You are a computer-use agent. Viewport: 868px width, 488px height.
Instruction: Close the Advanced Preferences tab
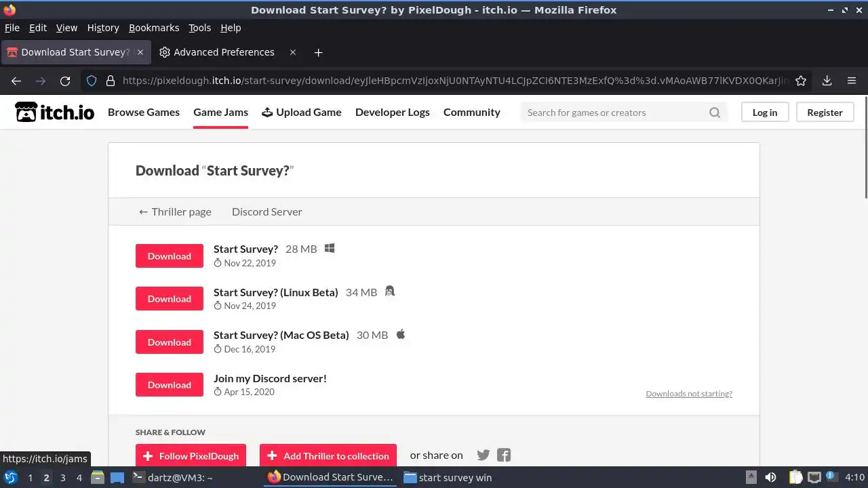click(293, 52)
